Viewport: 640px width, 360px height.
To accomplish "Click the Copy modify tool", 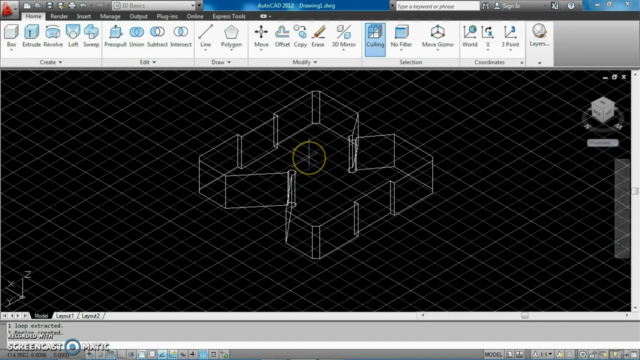I will (x=300, y=36).
